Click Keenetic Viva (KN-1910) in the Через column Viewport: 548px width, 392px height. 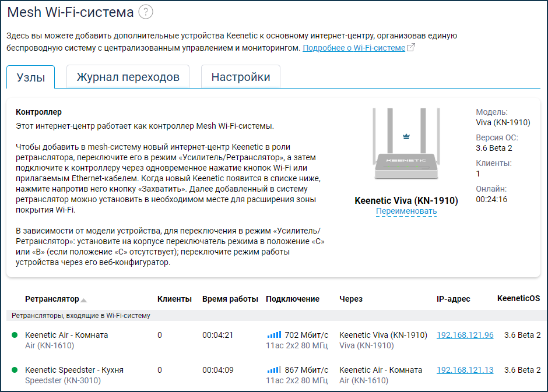pos(384,335)
